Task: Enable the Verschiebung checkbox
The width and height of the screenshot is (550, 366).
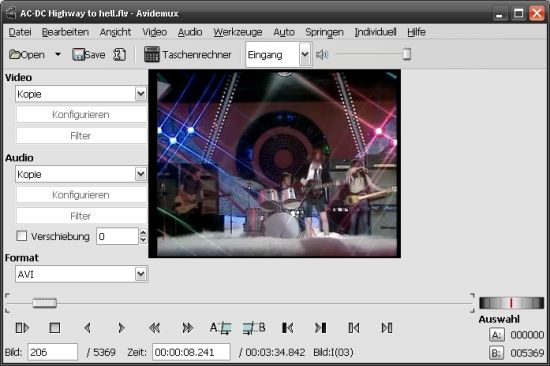Action: (x=22, y=236)
